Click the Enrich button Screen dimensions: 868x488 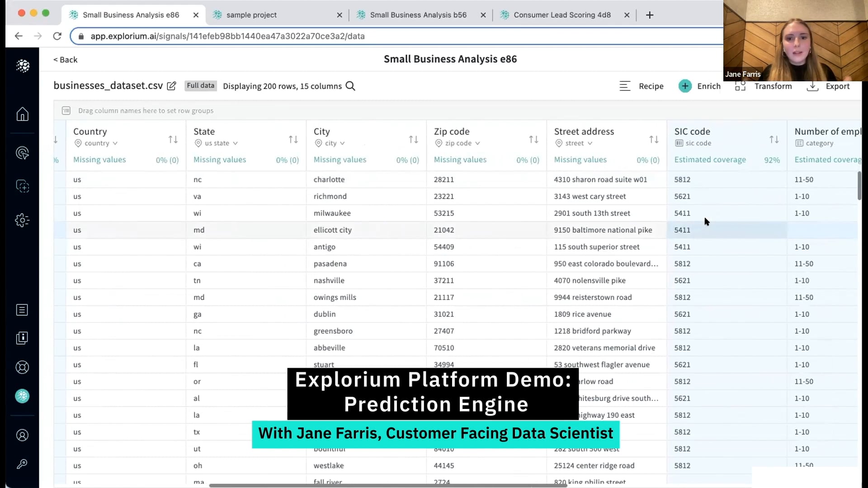tap(699, 86)
